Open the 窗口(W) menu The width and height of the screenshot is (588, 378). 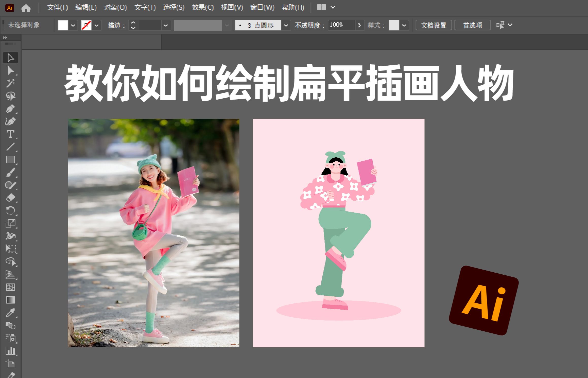[262, 8]
